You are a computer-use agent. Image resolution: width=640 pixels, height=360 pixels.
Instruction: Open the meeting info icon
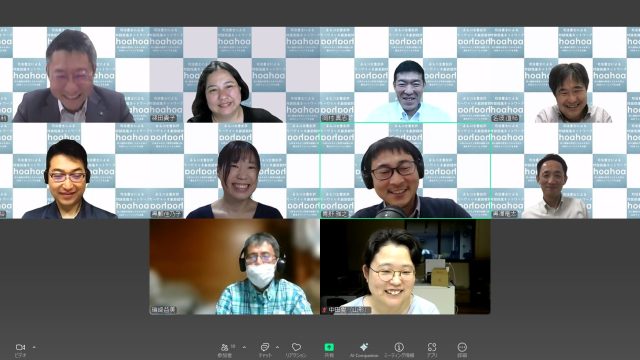tap(399, 347)
